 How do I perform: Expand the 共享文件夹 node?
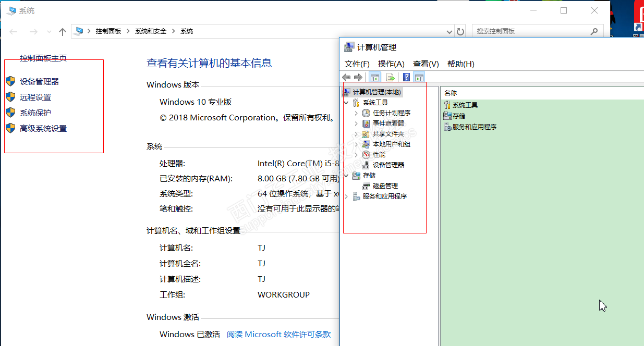click(x=357, y=134)
